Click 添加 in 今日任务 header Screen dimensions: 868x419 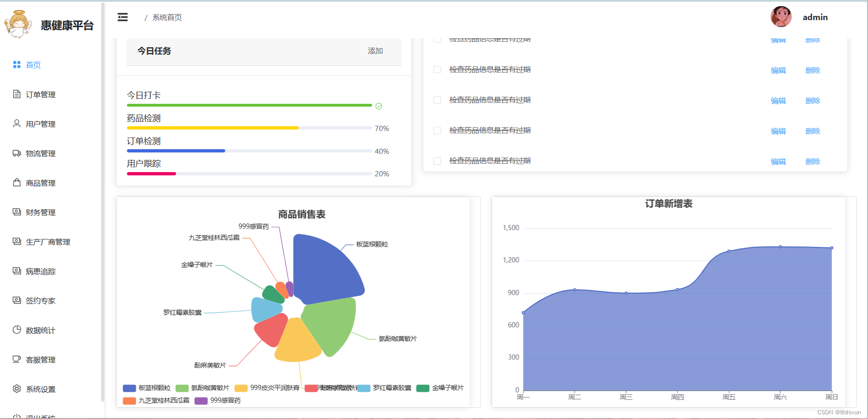(x=375, y=51)
